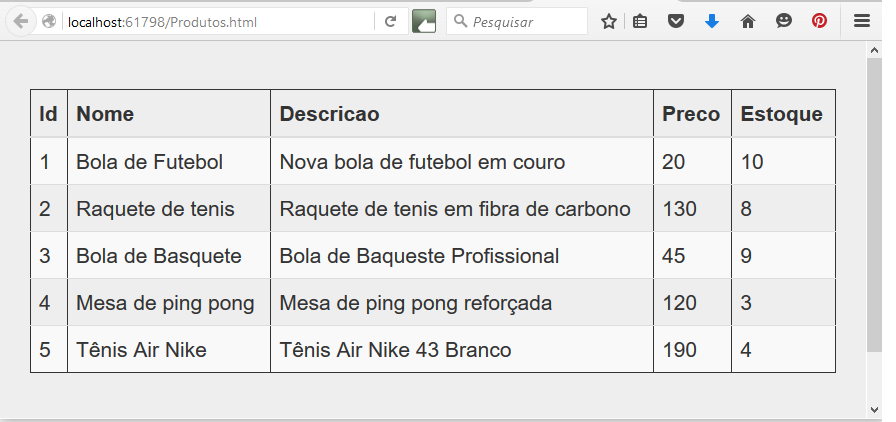
Task: Click the smiley face chat icon
Action: [x=783, y=21]
